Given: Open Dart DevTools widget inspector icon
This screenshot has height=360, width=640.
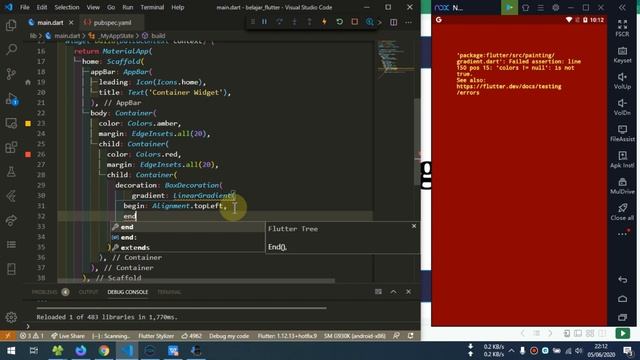Looking at the screenshot, I should click(x=369, y=22).
